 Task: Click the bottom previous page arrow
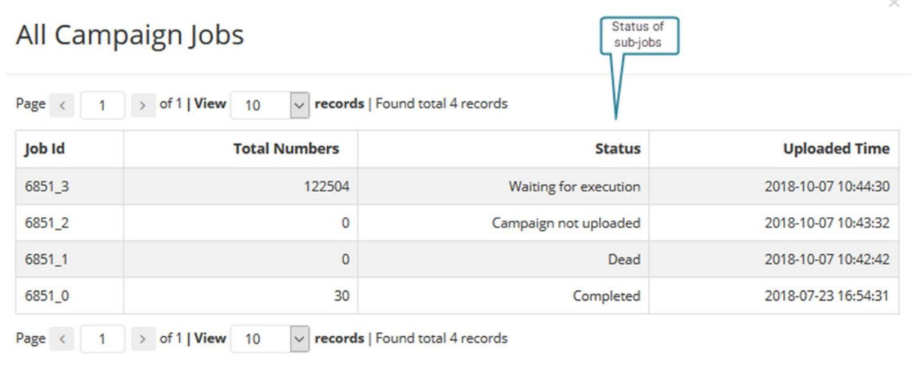click(x=62, y=339)
